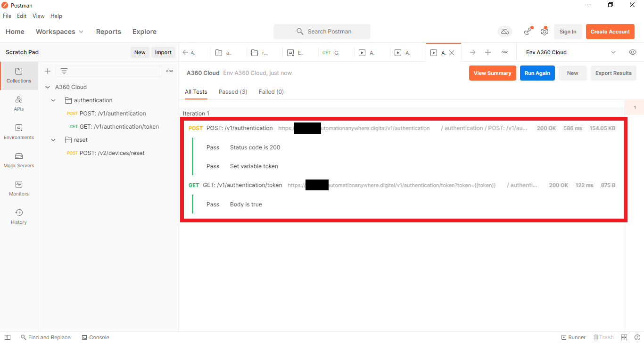Image resolution: width=644 pixels, height=343 pixels.
Task: Open the capture requests satellite icon
Action: coord(528,32)
